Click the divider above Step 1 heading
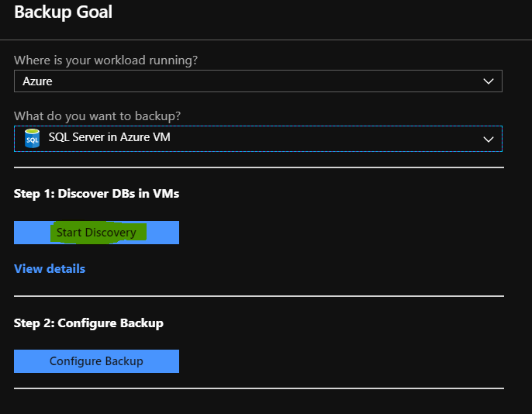The height and width of the screenshot is (414, 532). click(259, 167)
